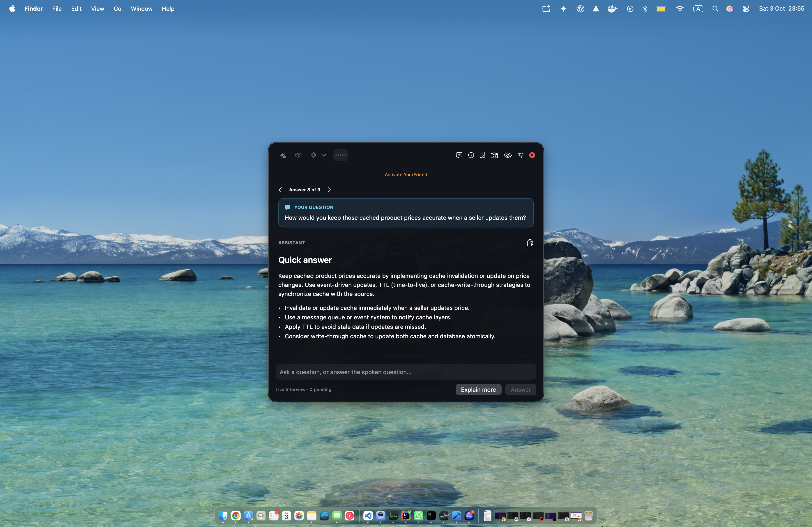812x527 pixels.
Task: Open the document search icon
Action: pos(482,155)
